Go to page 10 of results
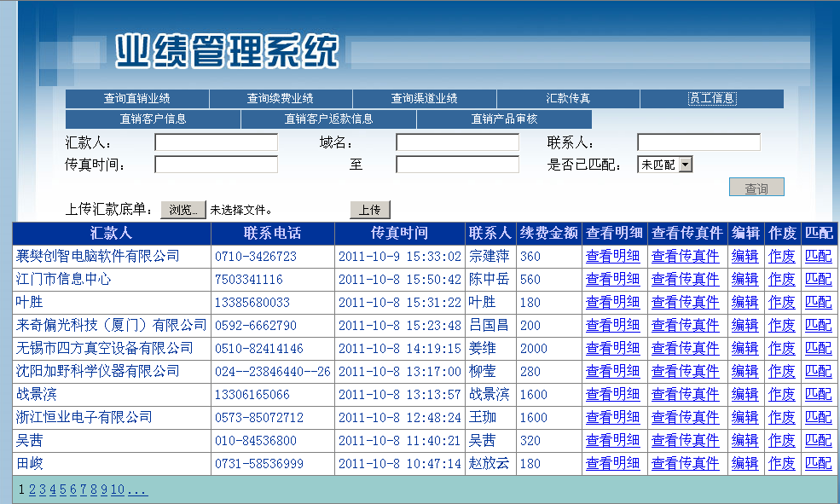Viewport: 840px width, 504px height. 118,490
